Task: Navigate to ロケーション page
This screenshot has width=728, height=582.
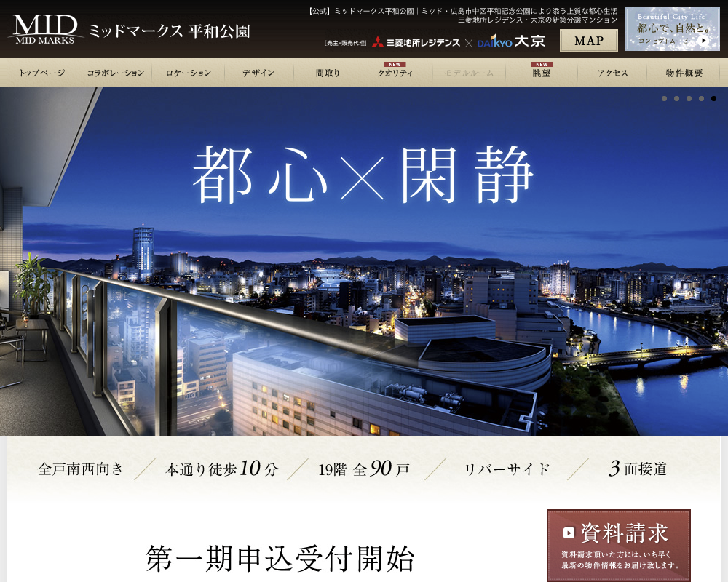Action: pos(188,73)
